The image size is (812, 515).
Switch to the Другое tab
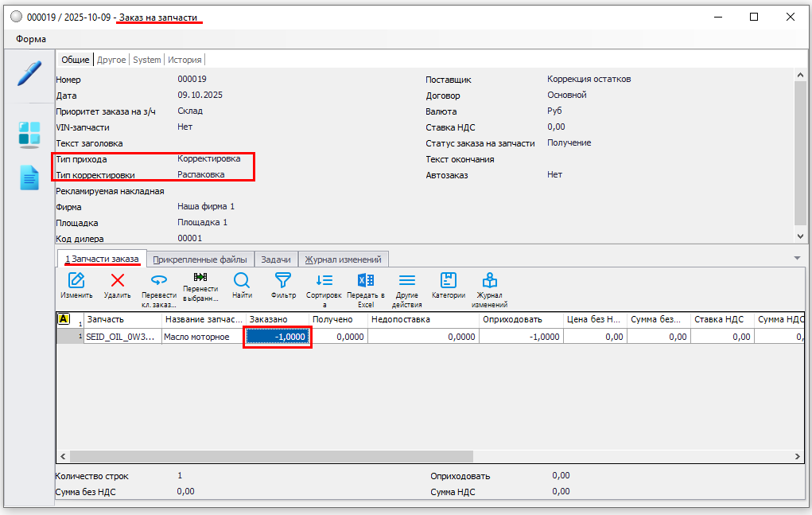pos(111,60)
